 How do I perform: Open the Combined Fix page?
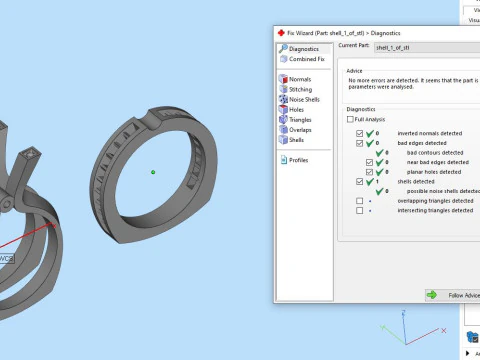click(x=302, y=59)
